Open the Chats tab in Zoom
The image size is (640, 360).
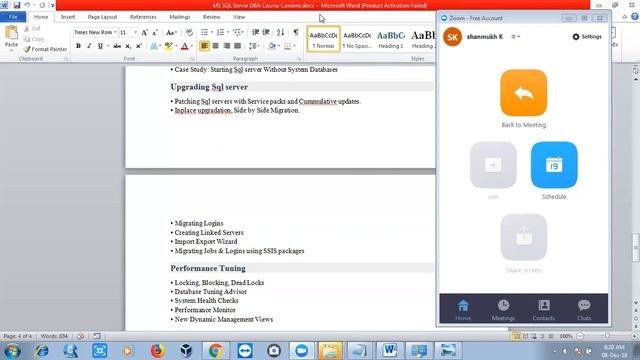[584, 310]
